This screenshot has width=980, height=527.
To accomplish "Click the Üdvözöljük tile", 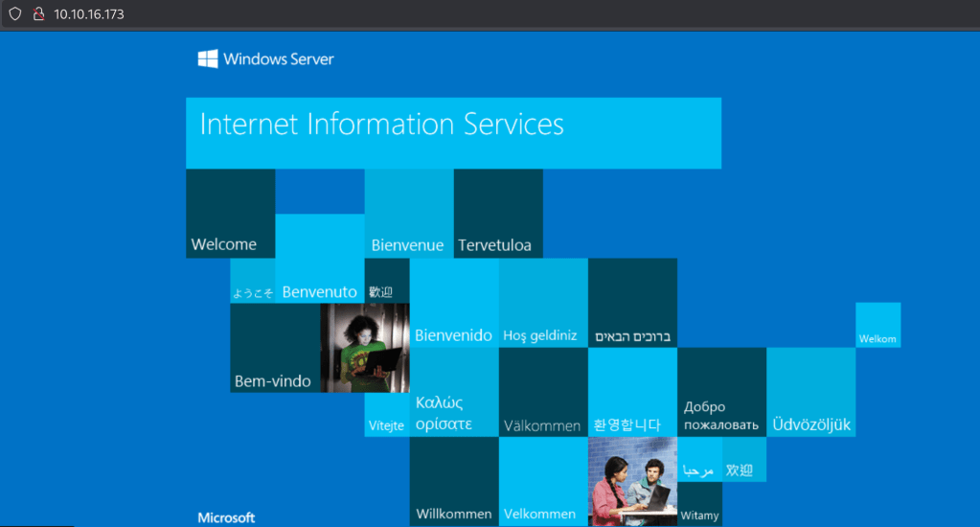I will tap(810, 392).
